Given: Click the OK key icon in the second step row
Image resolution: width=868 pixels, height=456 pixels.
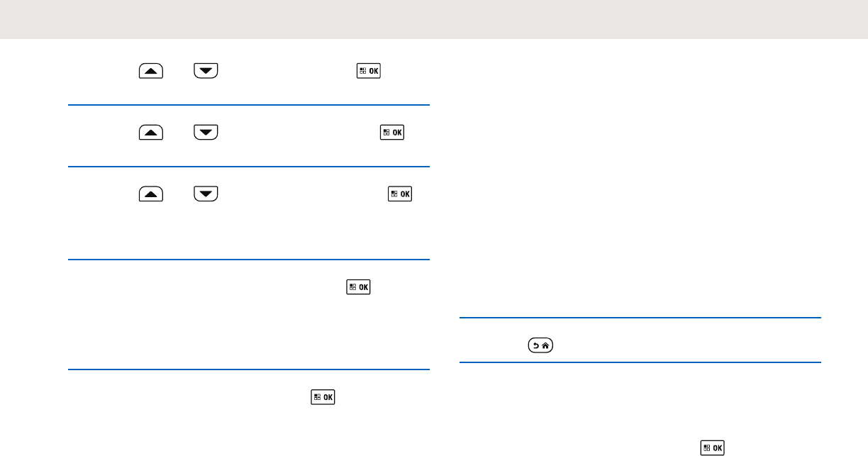Looking at the screenshot, I should 392,132.
